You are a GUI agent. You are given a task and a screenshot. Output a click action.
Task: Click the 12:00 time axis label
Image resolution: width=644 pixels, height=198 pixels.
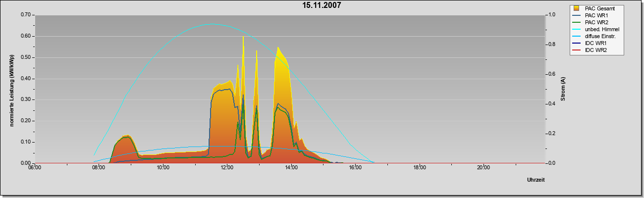227,167
